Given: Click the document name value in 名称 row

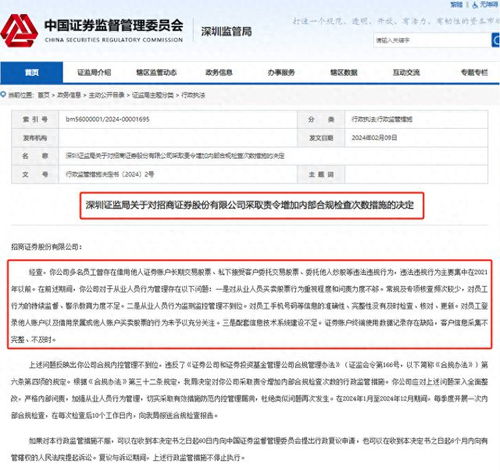Looking at the screenshot, I should (x=175, y=156).
